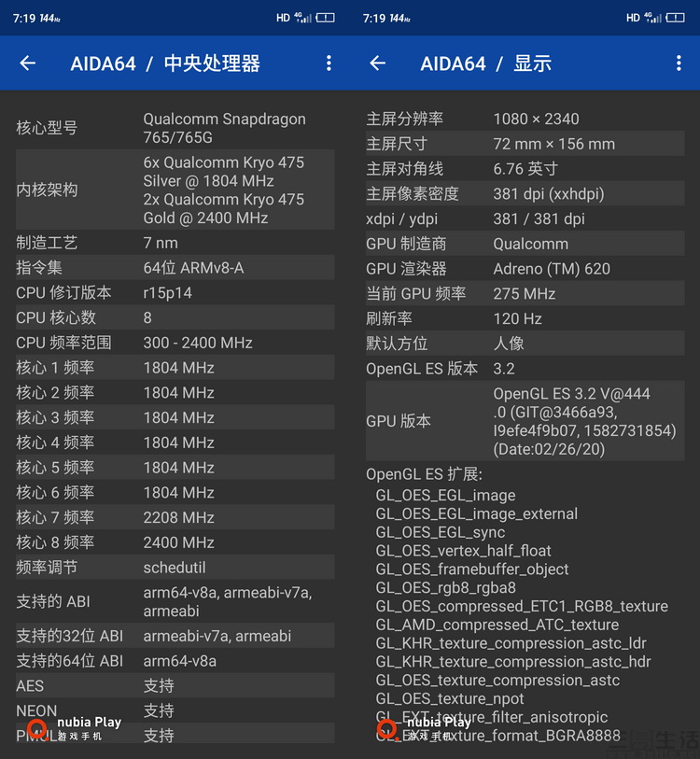700x759 pixels.
Task: Select the 内核架构 row
Action: pos(175,190)
